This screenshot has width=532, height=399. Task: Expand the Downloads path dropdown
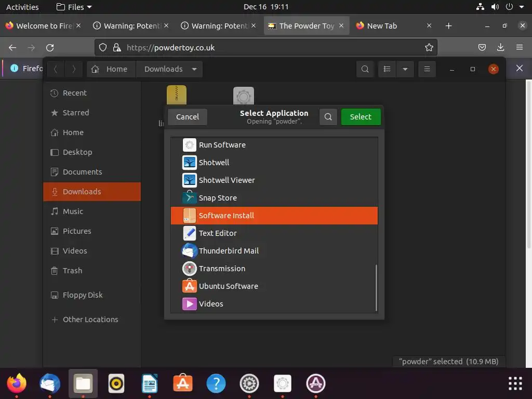194,69
